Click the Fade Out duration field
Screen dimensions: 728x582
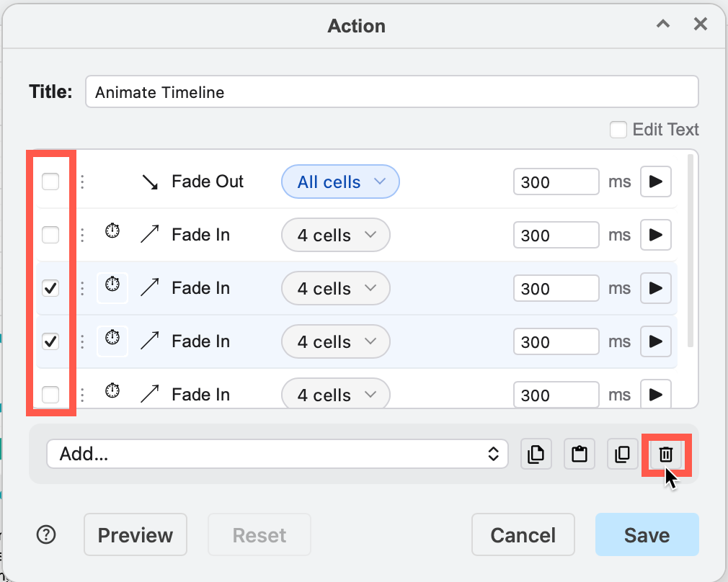point(556,182)
